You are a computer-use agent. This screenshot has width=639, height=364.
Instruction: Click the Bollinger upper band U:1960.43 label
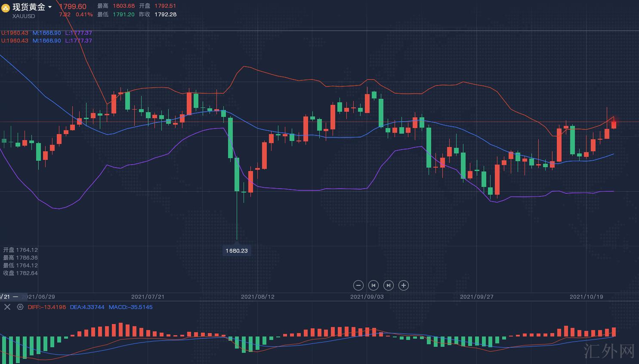[x=15, y=33]
